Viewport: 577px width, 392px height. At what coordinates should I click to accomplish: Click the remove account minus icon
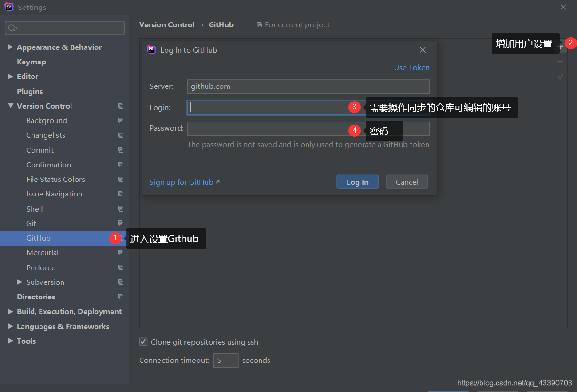[x=560, y=62]
